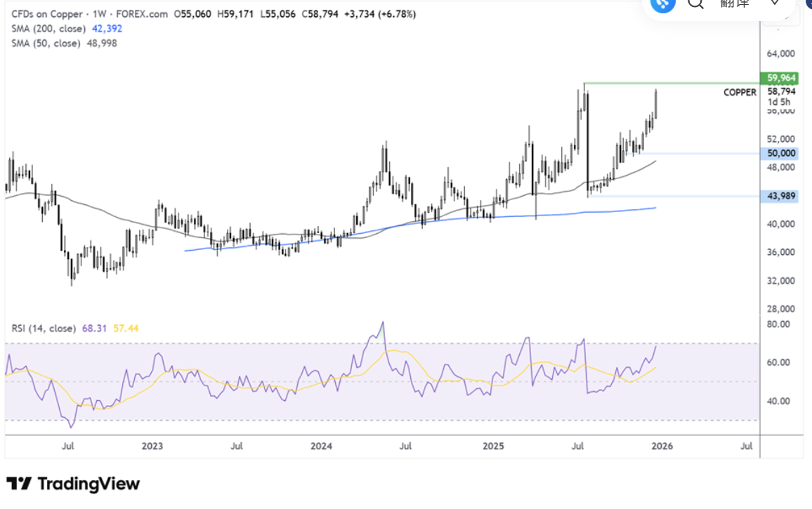Click the 2026 label on time axis
This screenshot has width=812, height=509.
pos(661,446)
